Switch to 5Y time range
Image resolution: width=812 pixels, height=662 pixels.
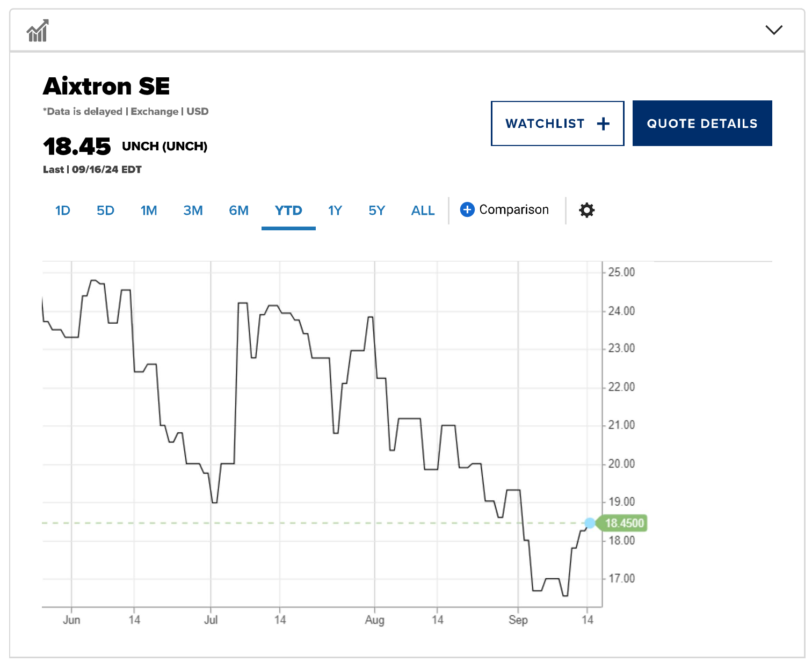click(x=376, y=210)
